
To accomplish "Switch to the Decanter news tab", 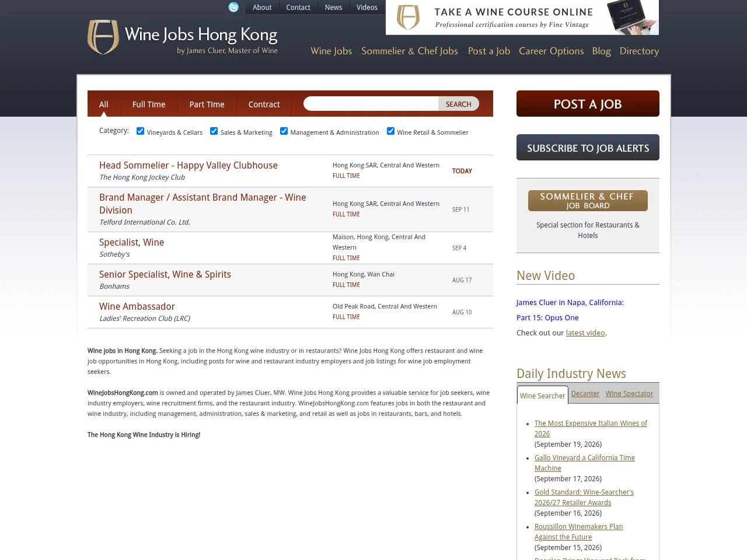I will coord(585,394).
